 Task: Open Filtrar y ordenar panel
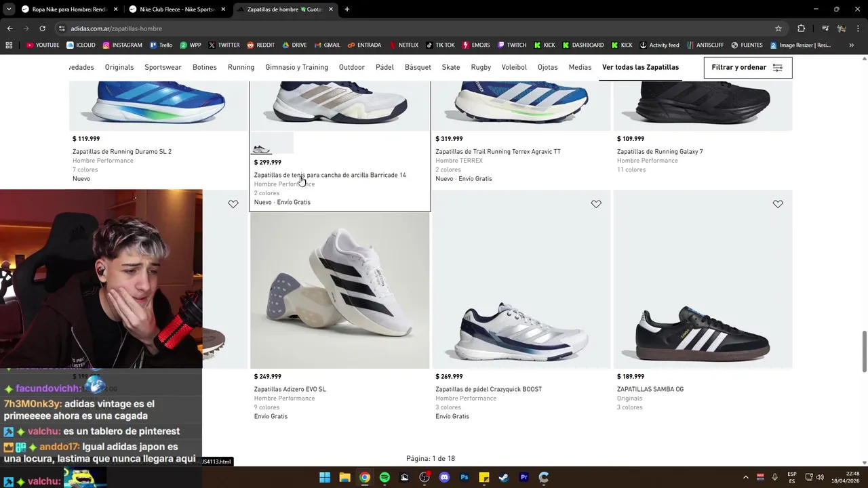[x=748, y=67]
